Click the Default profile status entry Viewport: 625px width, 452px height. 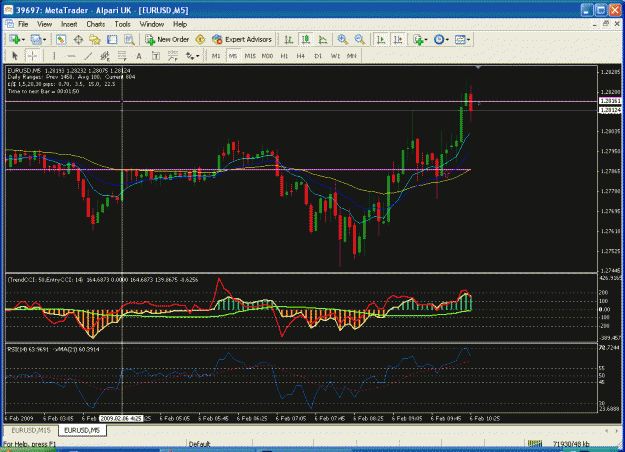pyautogui.click(x=199, y=444)
